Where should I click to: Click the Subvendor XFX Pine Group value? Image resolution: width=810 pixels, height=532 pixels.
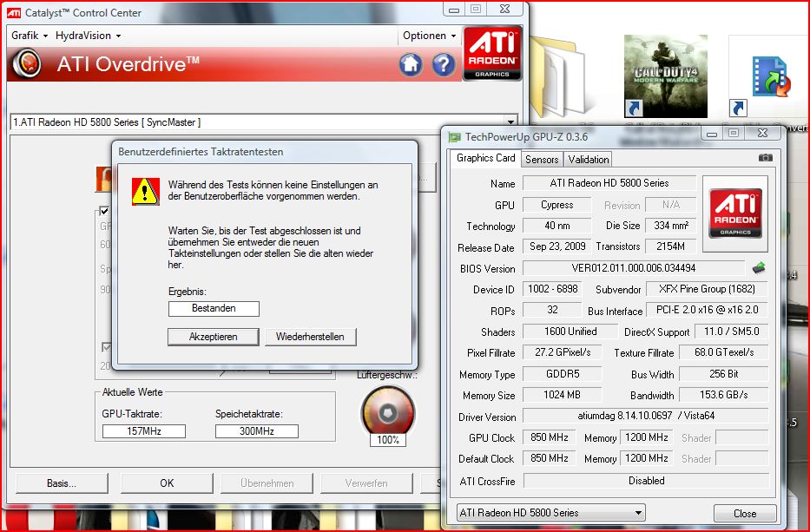(x=707, y=289)
